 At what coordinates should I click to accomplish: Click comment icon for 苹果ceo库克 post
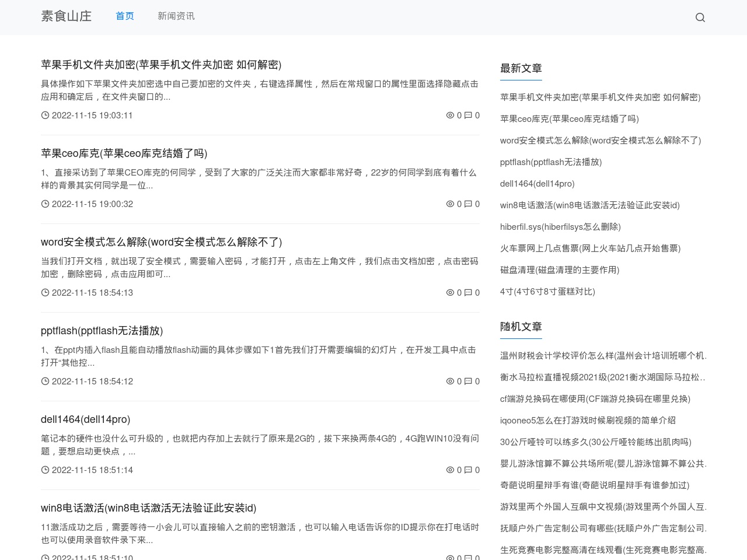pos(468,204)
